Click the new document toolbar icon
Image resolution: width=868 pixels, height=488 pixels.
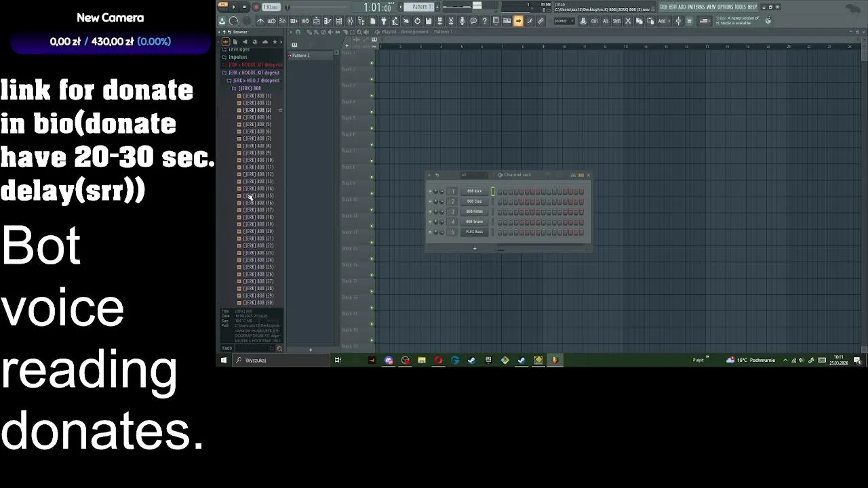point(372,21)
